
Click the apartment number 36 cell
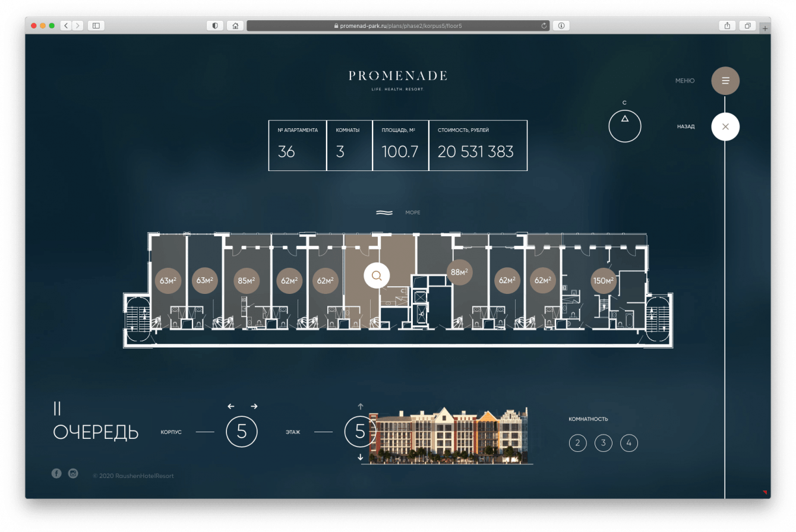tap(298, 145)
